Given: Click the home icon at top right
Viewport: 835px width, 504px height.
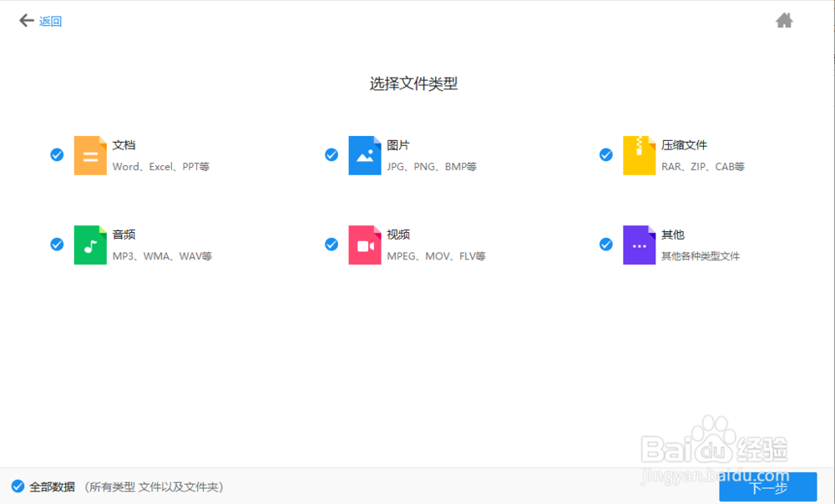Looking at the screenshot, I should tap(784, 19).
